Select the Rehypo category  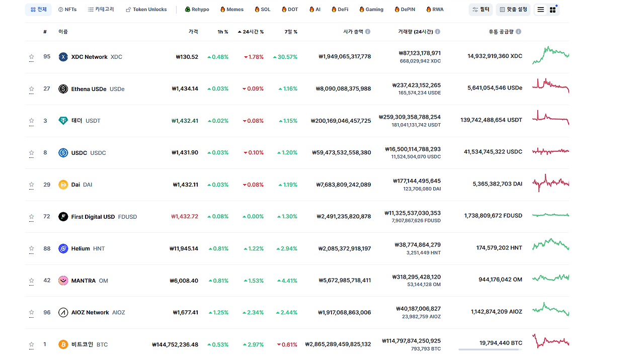pyautogui.click(x=197, y=10)
